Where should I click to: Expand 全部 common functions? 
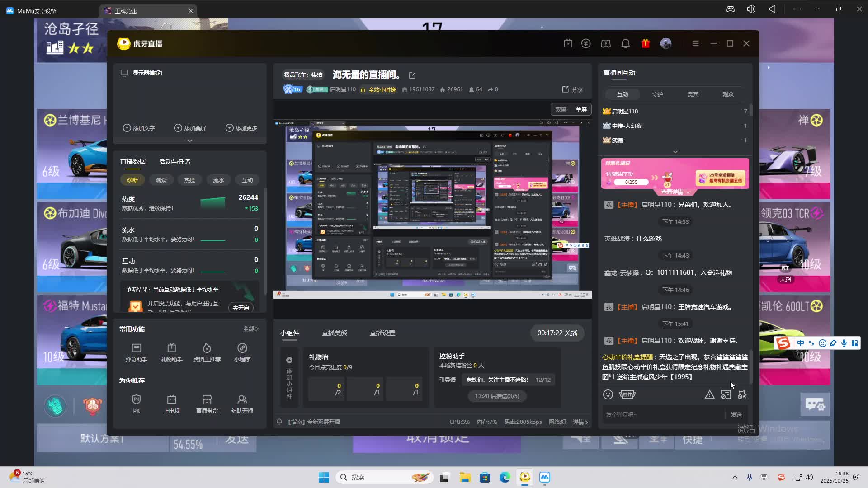click(x=250, y=329)
